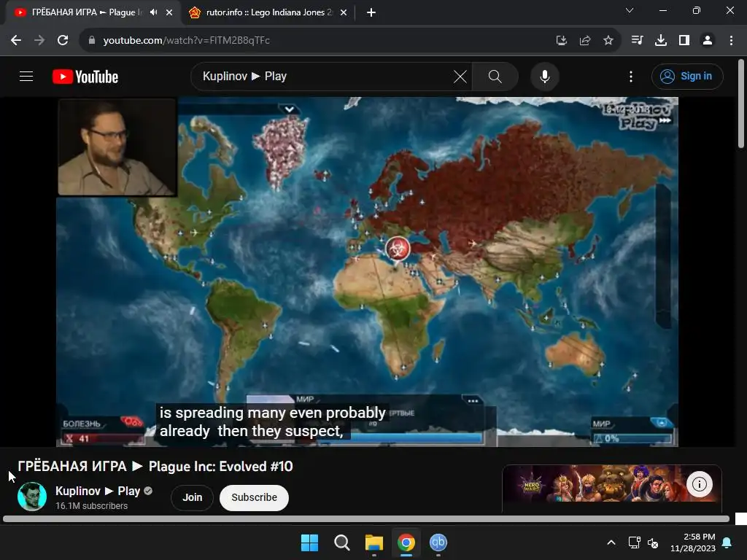Show hidden system tray icons
Viewport: 747px width, 560px height.
click(x=611, y=542)
